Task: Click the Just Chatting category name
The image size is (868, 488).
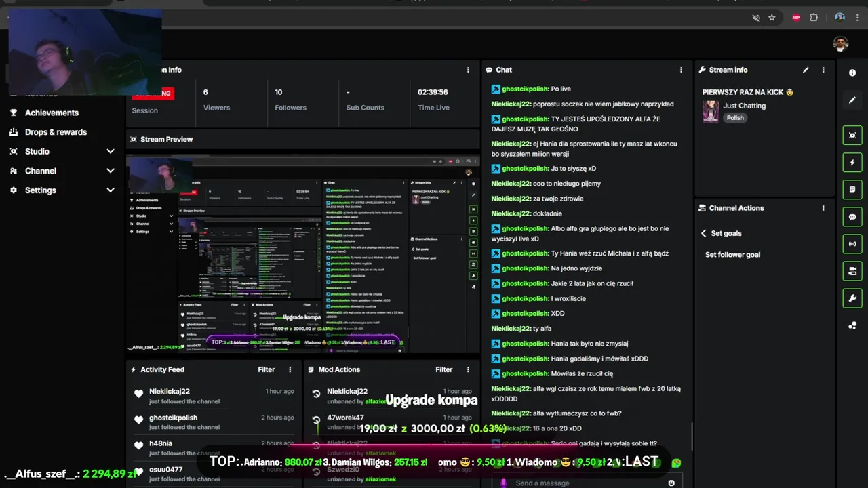Action: 744,106
